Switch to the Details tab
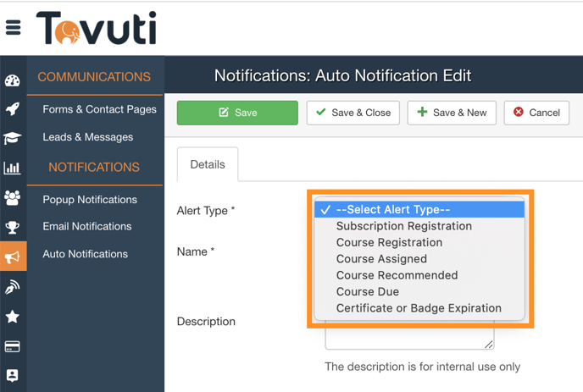Image resolution: width=583 pixels, height=392 pixels. click(208, 164)
